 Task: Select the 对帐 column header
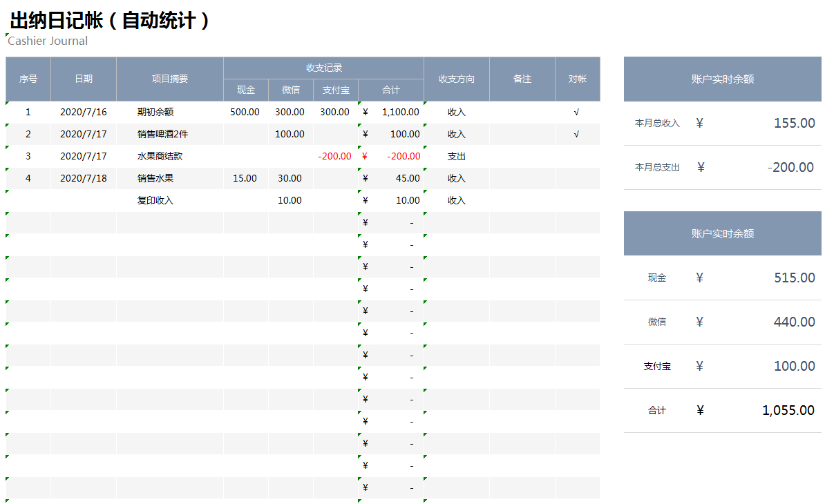pyautogui.click(x=578, y=79)
